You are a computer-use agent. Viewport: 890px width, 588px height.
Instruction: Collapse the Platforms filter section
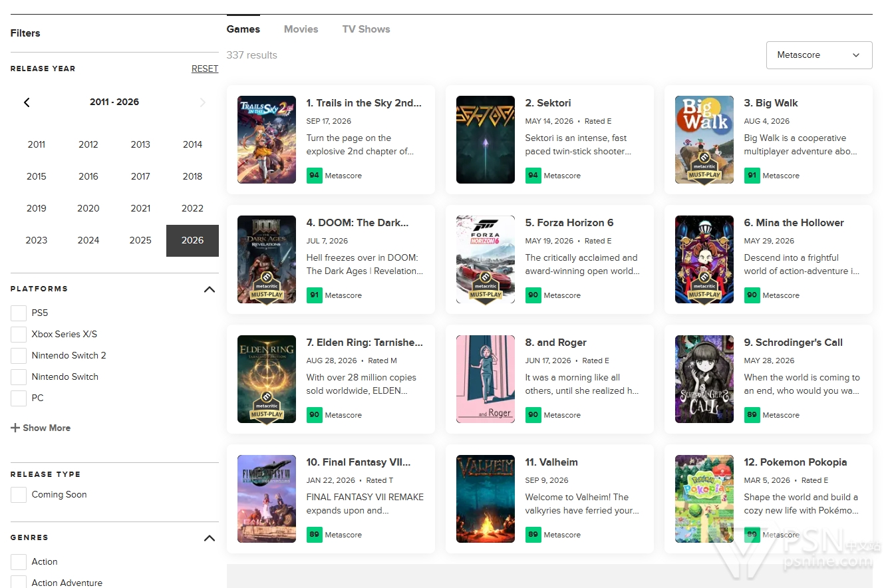click(x=210, y=289)
